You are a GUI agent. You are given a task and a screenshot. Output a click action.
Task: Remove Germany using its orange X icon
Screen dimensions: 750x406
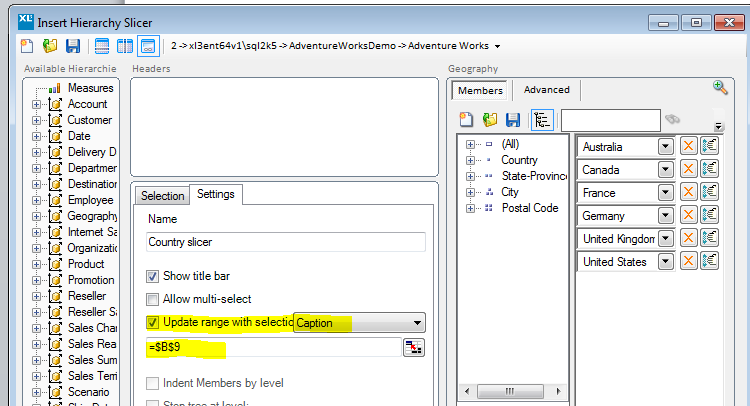pyautogui.click(x=688, y=216)
